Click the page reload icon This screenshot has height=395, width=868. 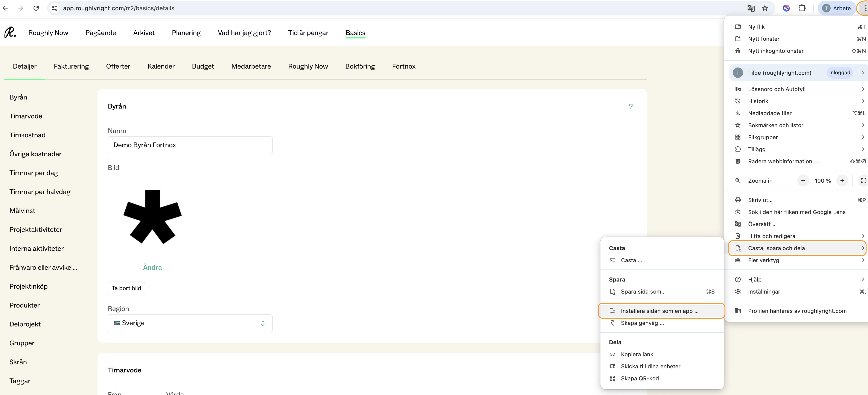[36, 8]
